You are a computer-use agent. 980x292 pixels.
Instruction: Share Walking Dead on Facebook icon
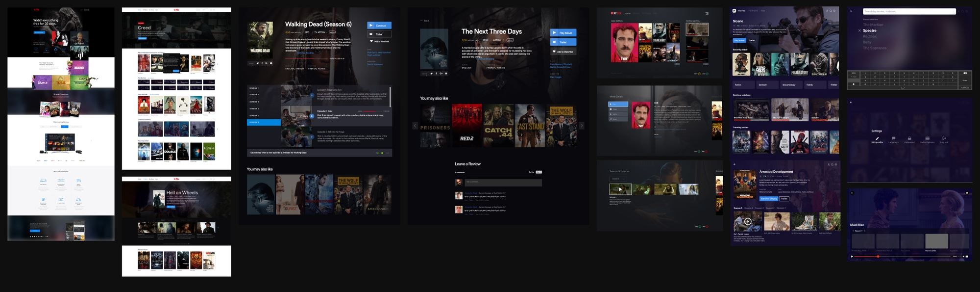[x=262, y=63]
